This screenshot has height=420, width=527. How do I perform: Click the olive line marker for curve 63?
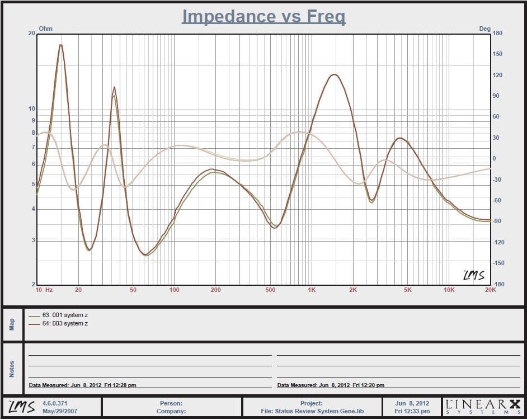(x=34, y=315)
